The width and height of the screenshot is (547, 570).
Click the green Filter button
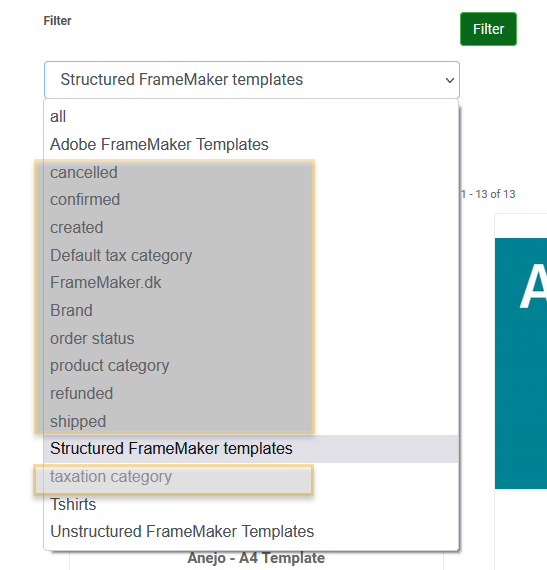pyautogui.click(x=488, y=29)
